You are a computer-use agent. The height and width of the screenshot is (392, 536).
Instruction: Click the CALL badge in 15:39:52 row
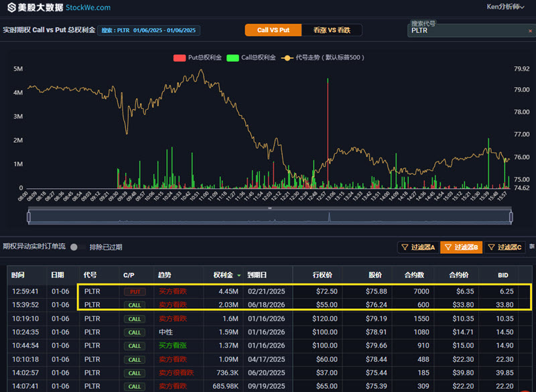[135, 305]
